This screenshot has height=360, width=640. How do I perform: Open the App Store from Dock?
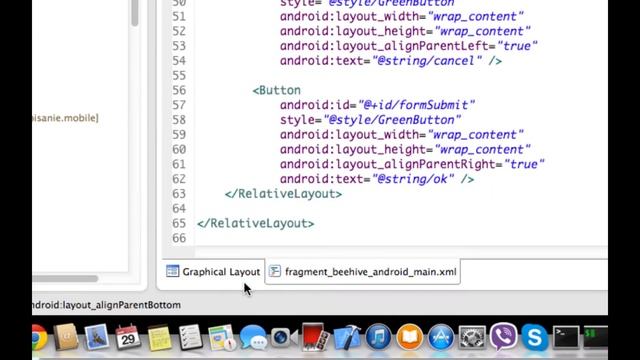pyautogui.click(x=441, y=337)
